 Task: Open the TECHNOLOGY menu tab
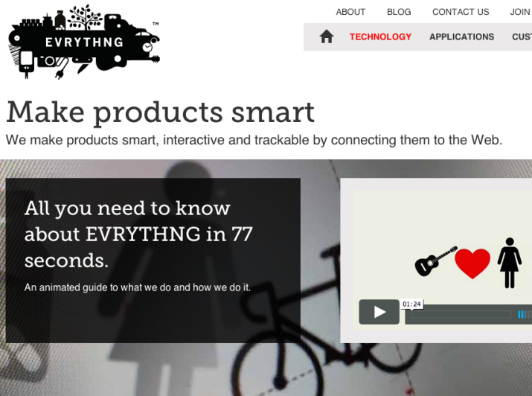tap(380, 36)
